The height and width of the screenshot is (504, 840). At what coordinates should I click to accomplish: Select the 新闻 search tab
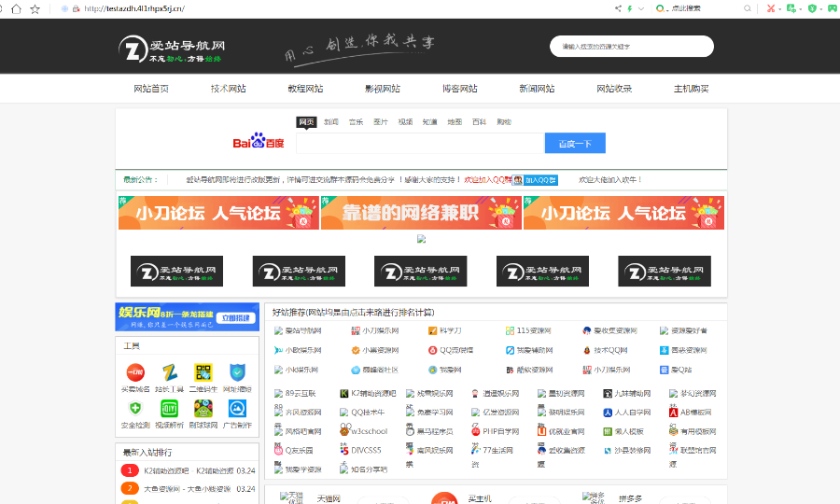coord(331,122)
